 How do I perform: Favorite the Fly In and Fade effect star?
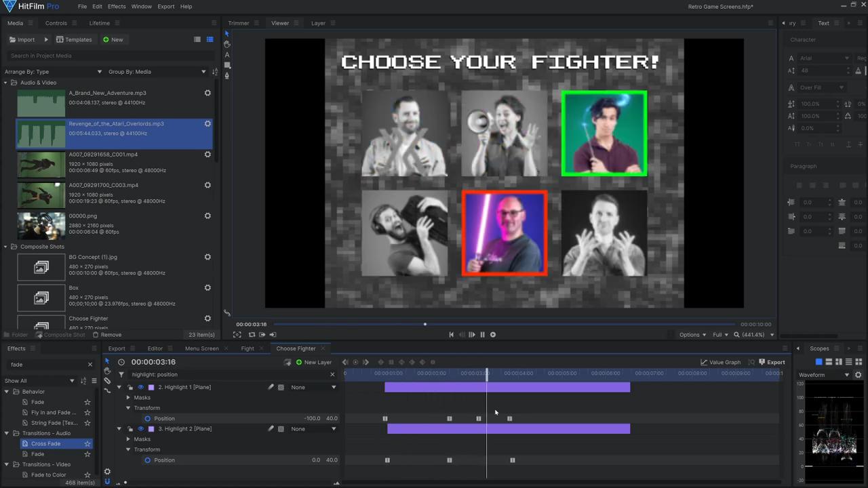pos(87,412)
